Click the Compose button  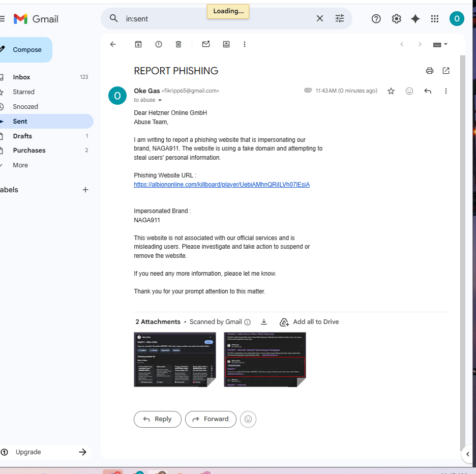coord(25,50)
